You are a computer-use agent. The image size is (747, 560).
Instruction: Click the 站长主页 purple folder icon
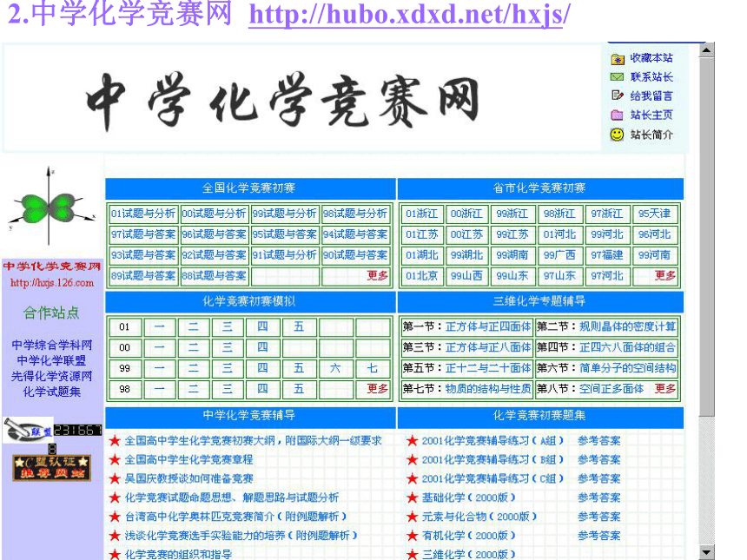617,115
